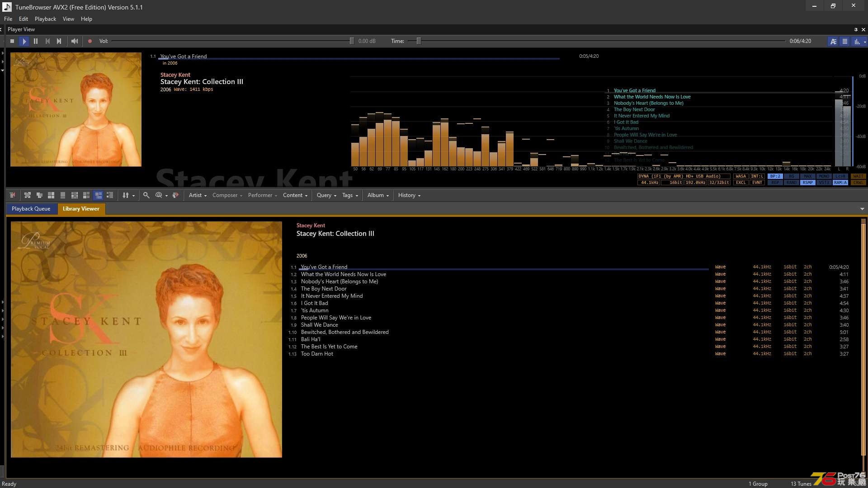Toggle the MONO indicator
868x488 pixels.
[824, 176]
